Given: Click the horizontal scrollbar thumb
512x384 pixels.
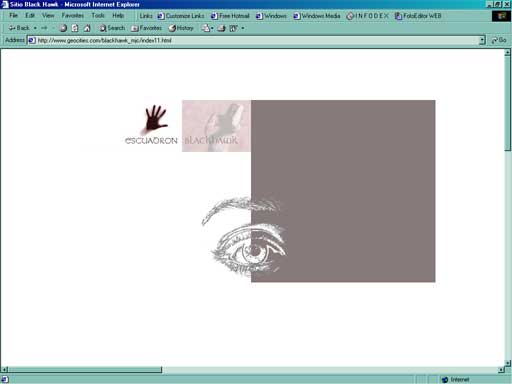Looking at the screenshot, I should [85, 369].
